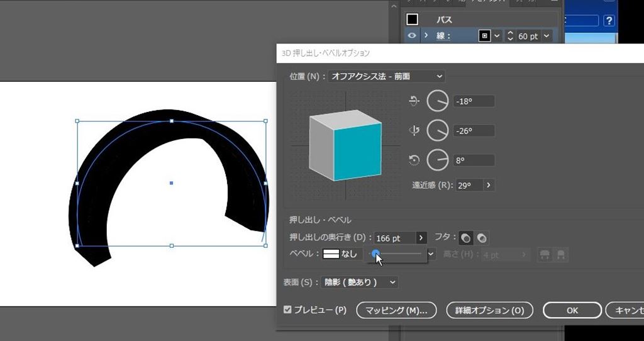Open the 遠近感 perspective slider arrow
This screenshot has width=644, height=341.
pos(489,186)
